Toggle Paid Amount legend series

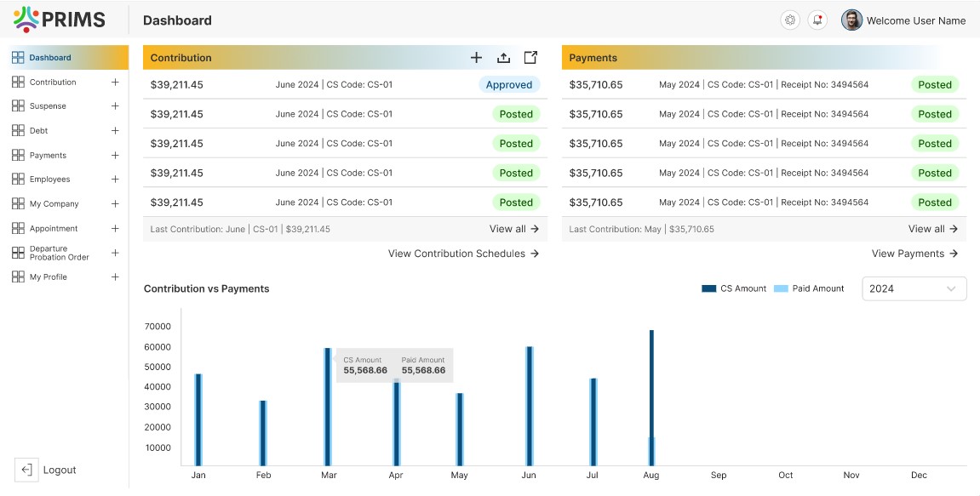click(809, 288)
